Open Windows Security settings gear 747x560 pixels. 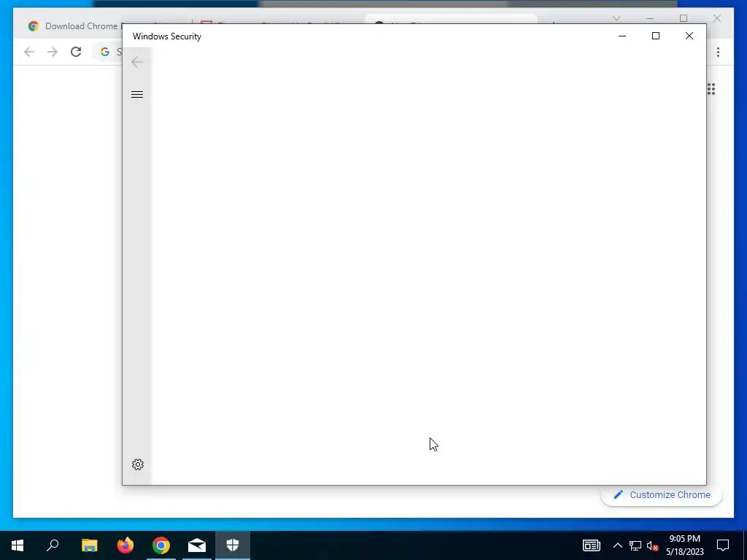tap(138, 464)
